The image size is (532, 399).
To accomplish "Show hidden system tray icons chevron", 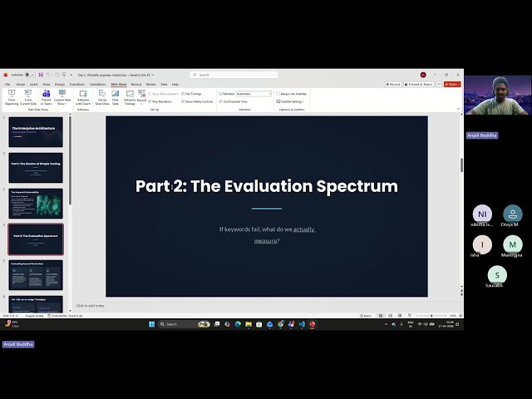I will coord(386,324).
